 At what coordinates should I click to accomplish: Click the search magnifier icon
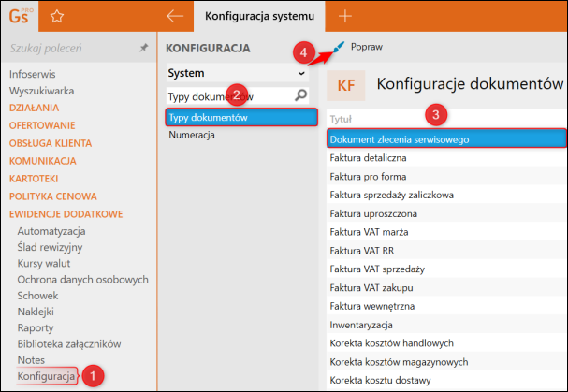(301, 94)
